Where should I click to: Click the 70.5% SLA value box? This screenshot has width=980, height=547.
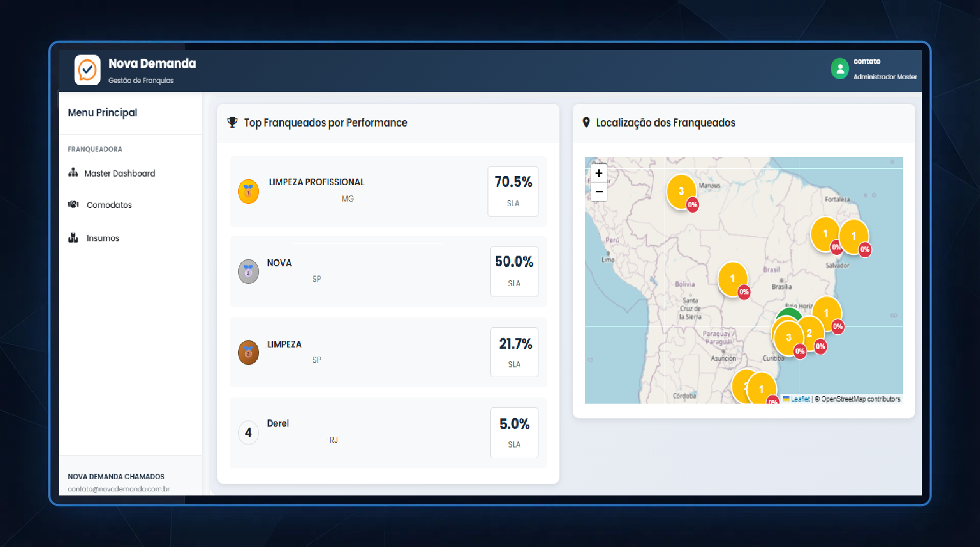(x=513, y=191)
